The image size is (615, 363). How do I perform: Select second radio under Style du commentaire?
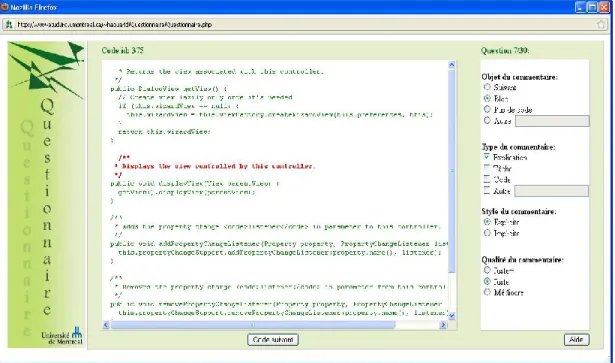click(487, 233)
